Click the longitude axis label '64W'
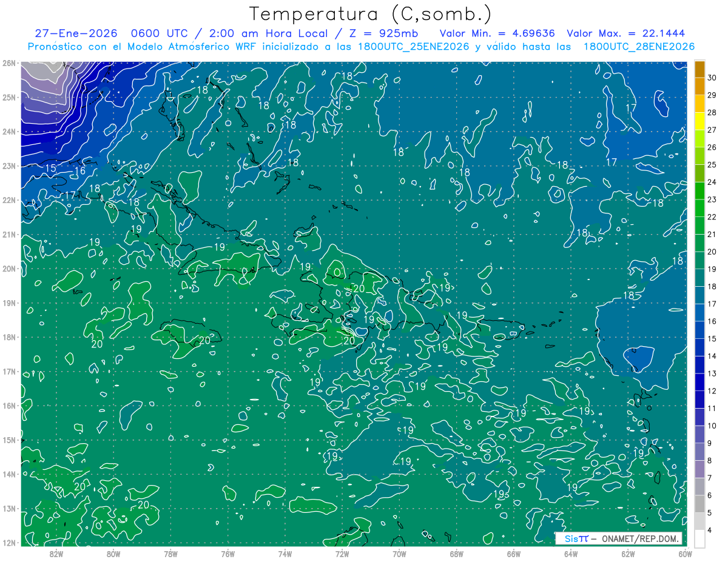This screenshot has width=728, height=562. tap(571, 554)
